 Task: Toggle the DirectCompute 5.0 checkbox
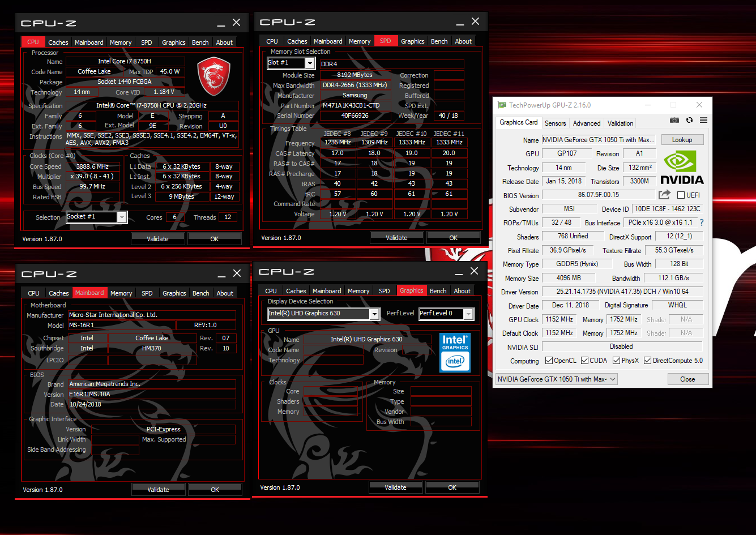click(x=647, y=361)
